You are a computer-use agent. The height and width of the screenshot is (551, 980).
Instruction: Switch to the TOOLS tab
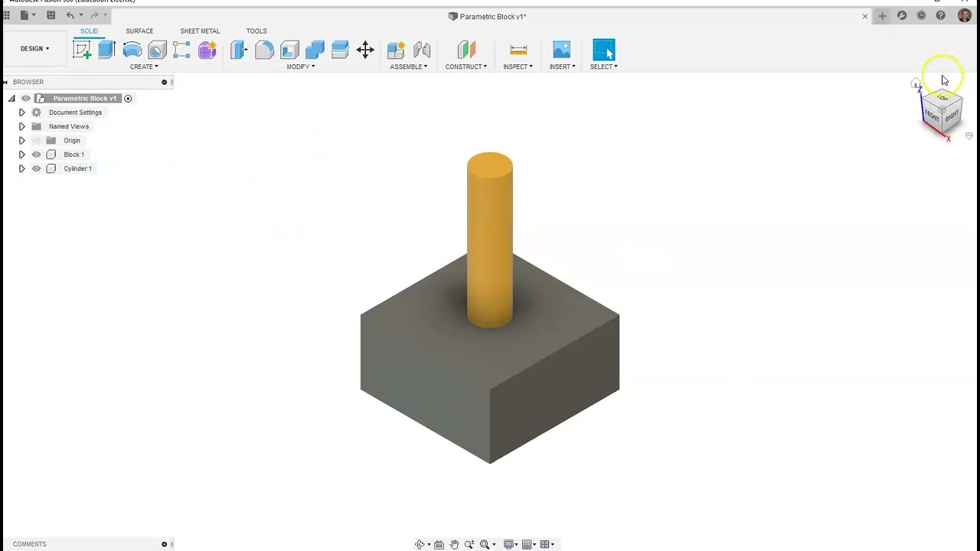(256, 31)
